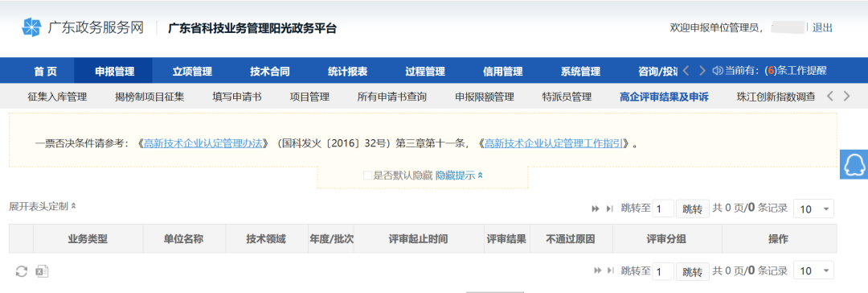Viewport: 868px width, 293px height.
Task: Click the 不通过原因 column header
Action: 571,239
